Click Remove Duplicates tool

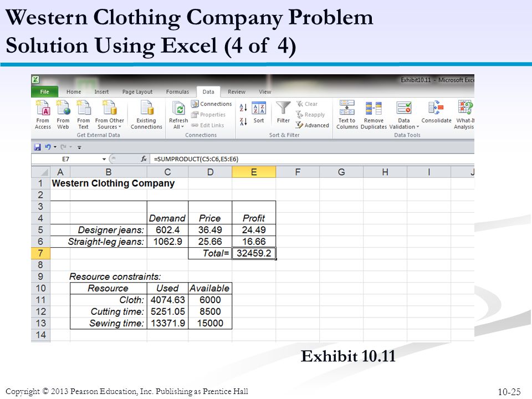(374, 115)
